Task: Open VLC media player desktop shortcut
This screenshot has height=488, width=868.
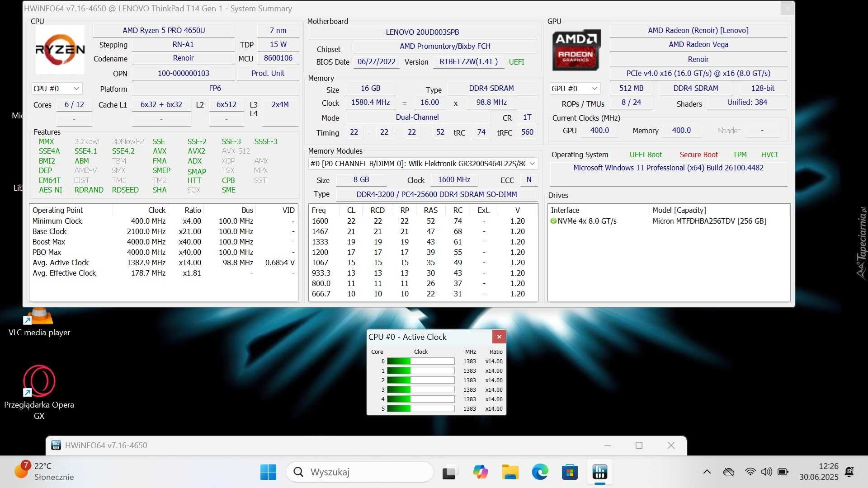Action: click(x=39, y=323)
